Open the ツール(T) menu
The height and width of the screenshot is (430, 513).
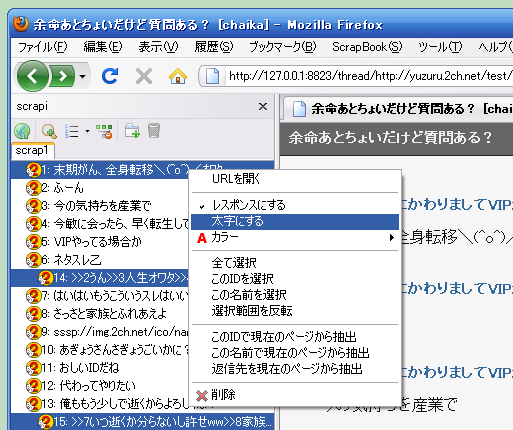[x=440, y=47]
